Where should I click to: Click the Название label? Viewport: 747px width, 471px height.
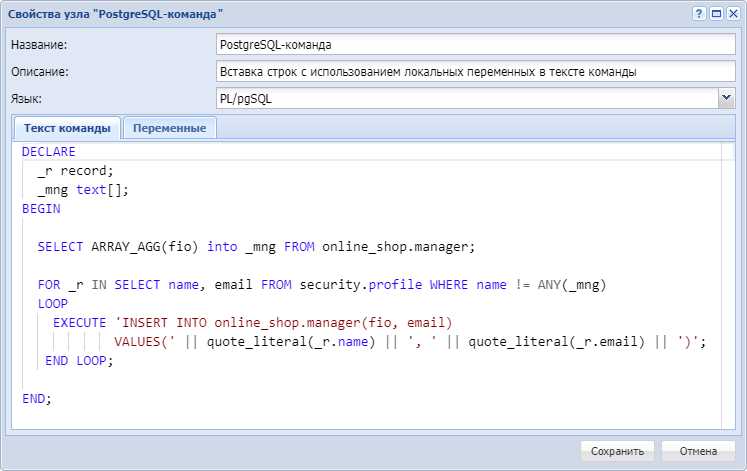point(39,45)
